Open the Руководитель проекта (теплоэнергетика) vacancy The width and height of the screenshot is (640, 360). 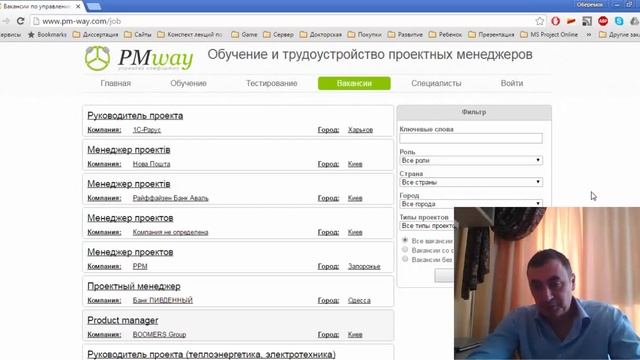pos(211,354)
